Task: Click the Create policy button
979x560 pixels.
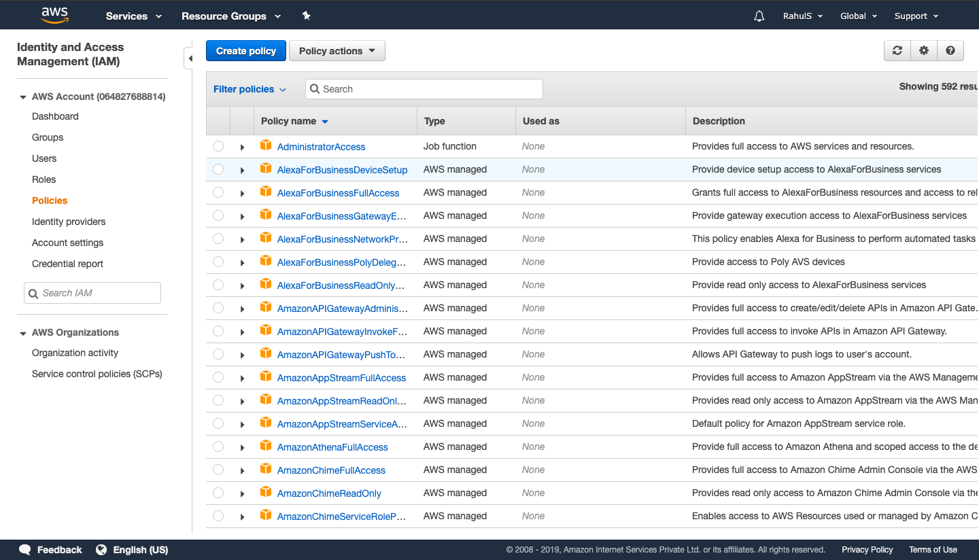Action: [x=245, y=50]
